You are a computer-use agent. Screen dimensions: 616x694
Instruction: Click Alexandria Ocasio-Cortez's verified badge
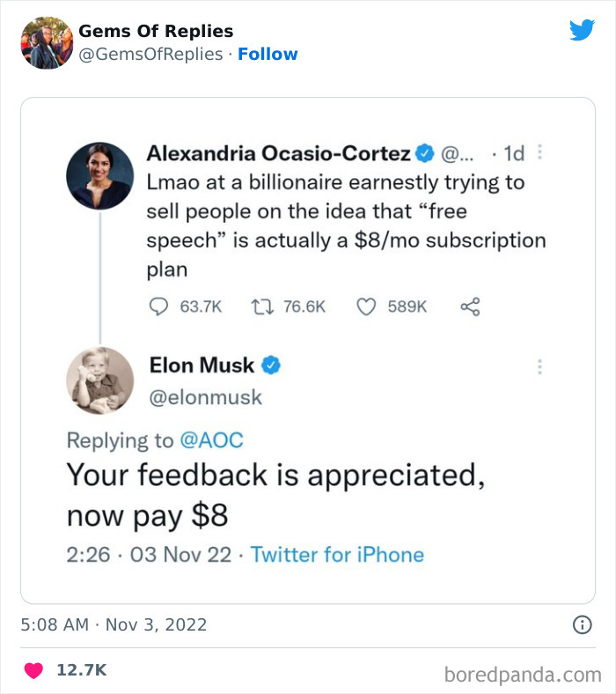423,153
